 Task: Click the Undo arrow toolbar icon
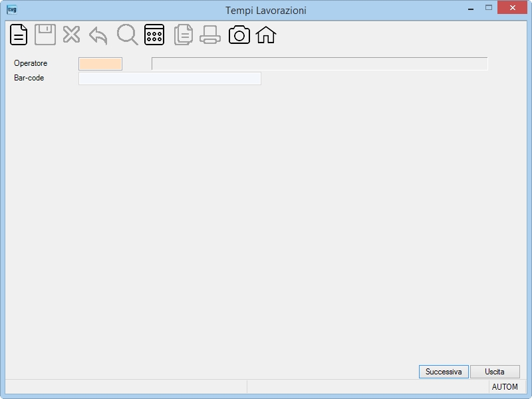(x=98, y=36)
